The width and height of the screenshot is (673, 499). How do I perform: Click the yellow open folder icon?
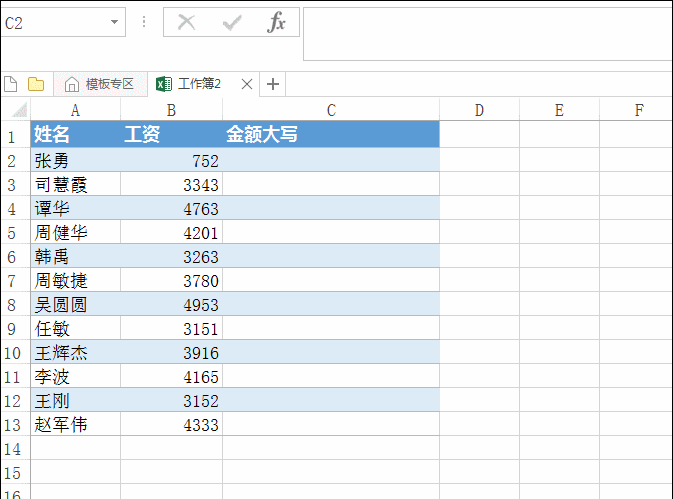click(36, 84)
